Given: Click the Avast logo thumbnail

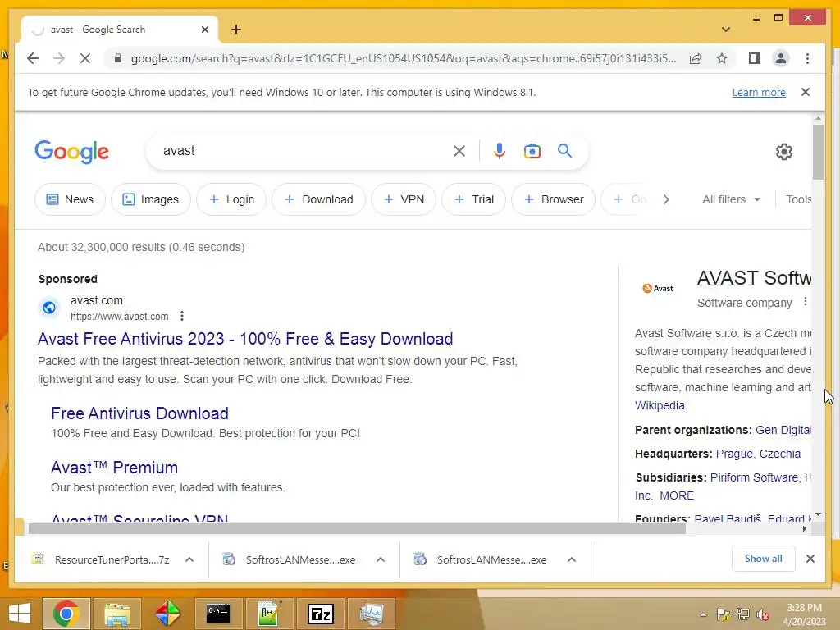Looking at the screenshot, I should [658, 288].
